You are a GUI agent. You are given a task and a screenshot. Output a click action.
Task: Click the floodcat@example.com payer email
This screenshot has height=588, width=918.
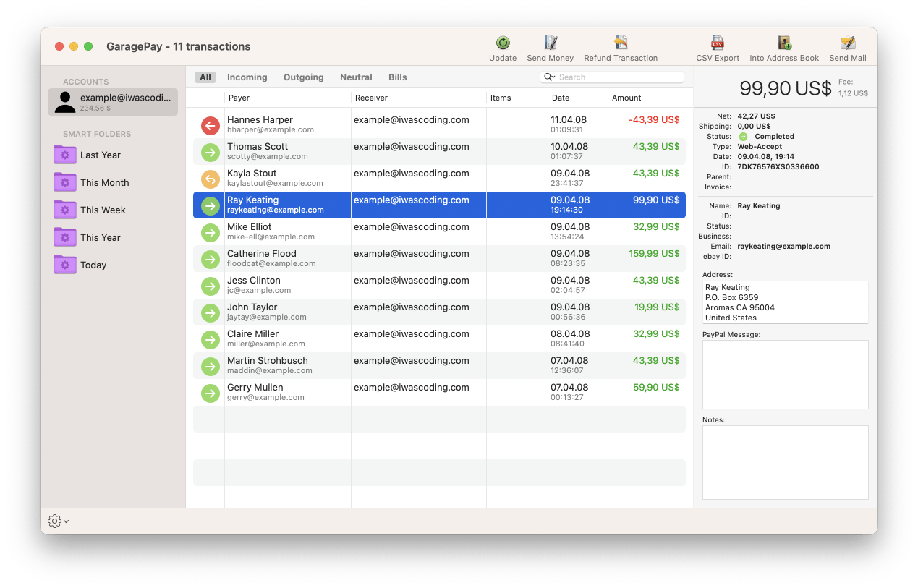pos(271,263)
